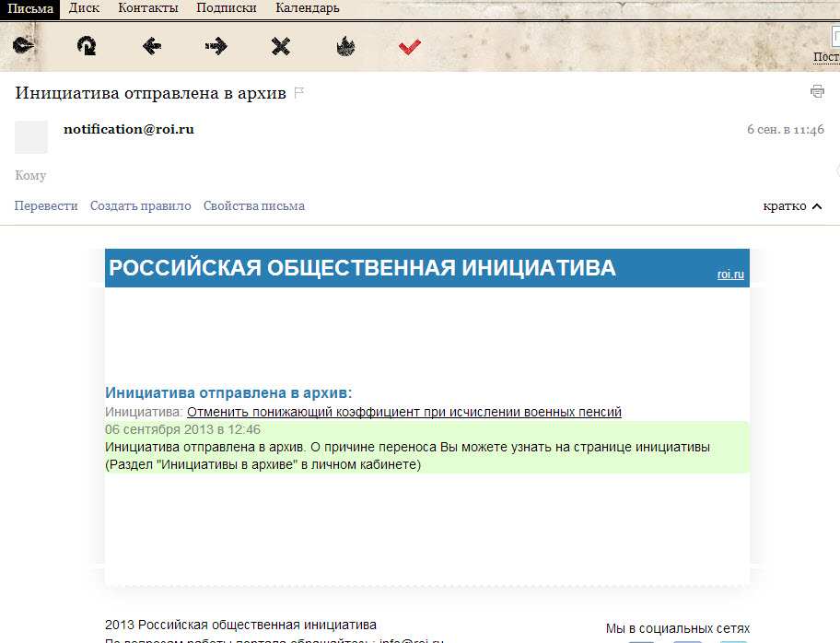
Task: Delete the email with X icon
Action: 281,46
